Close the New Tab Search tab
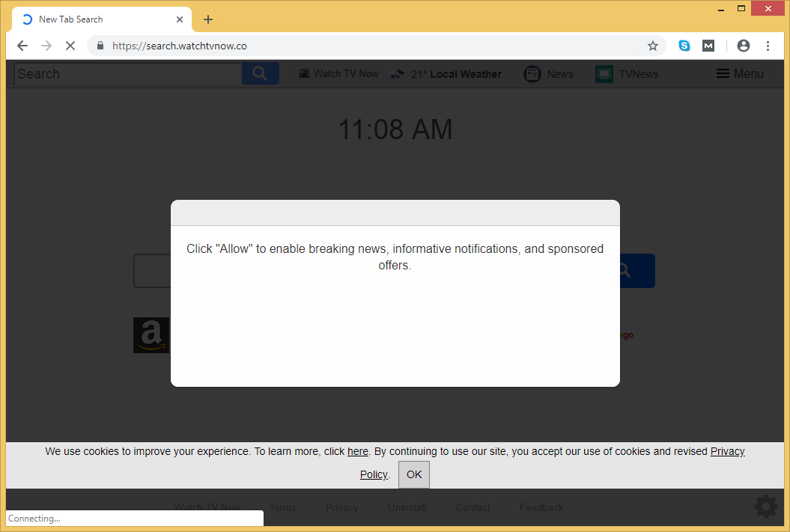The width and height of the screenshot is (790, 532). coord(180,19)
